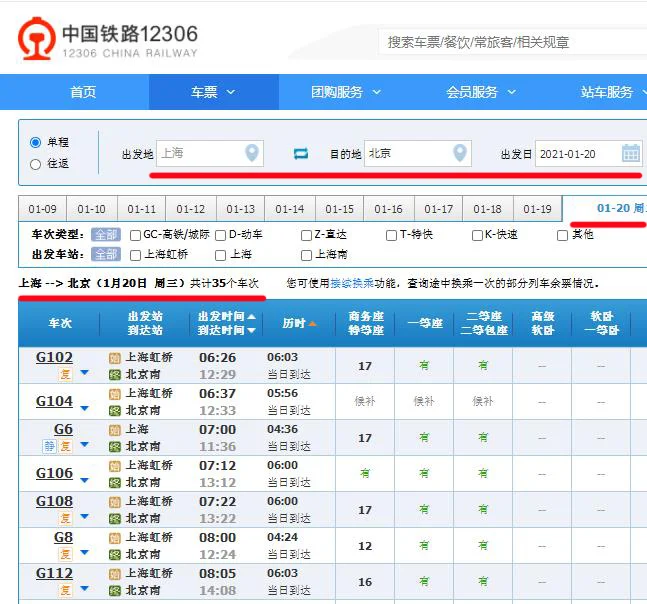Open train G104 details link
Viewport: 647px width, 604px height.
coord(54,401)
